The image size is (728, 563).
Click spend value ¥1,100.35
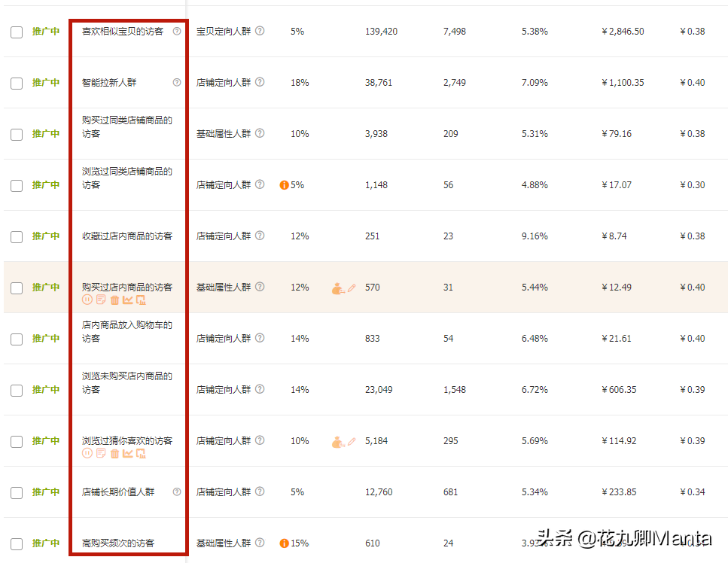623,82
